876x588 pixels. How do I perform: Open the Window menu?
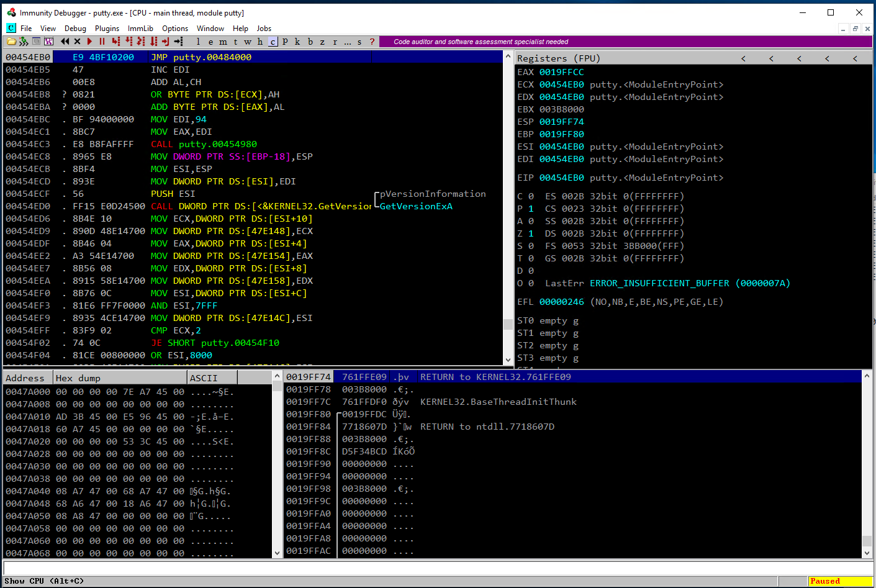[210, 29]
